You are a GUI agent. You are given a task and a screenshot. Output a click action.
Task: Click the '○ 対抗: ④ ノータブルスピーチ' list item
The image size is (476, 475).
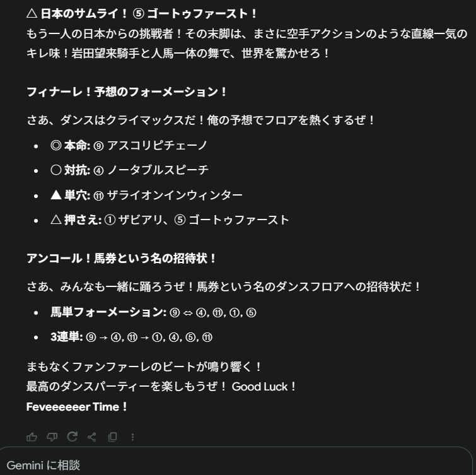pos(129,170)
